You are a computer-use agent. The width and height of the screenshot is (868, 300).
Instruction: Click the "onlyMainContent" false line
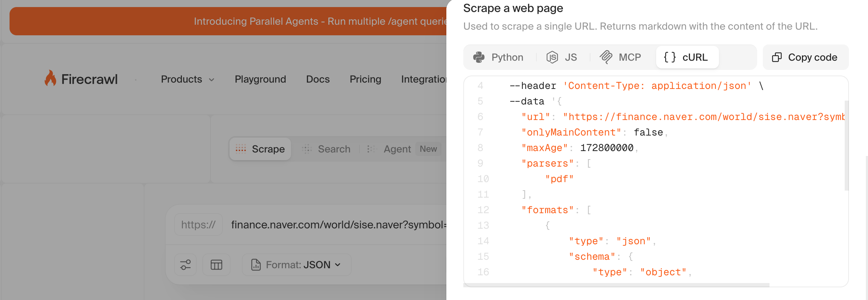tap(595, 132)
